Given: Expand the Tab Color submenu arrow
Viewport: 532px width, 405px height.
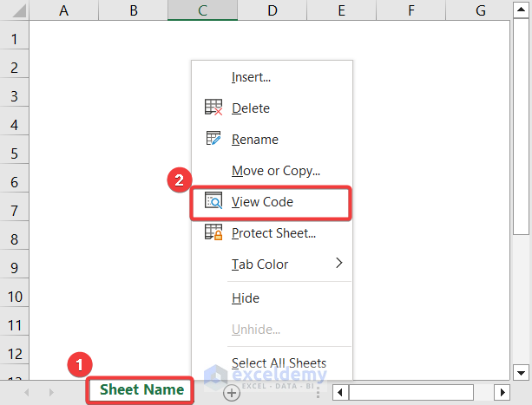Looking at the screenshot, I should pyautogui.click(x=339, y=264).
